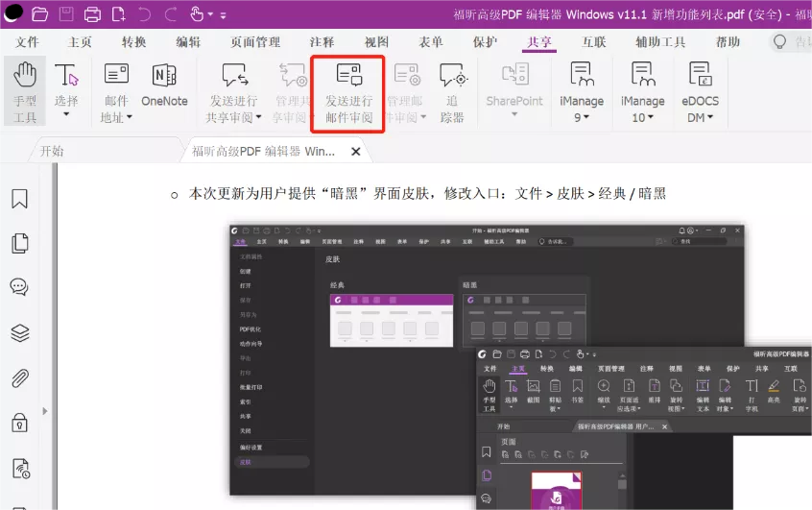Switch to the 转换 ribbon tab
Viewport: 812px width, 510px height.
point(133,42)
